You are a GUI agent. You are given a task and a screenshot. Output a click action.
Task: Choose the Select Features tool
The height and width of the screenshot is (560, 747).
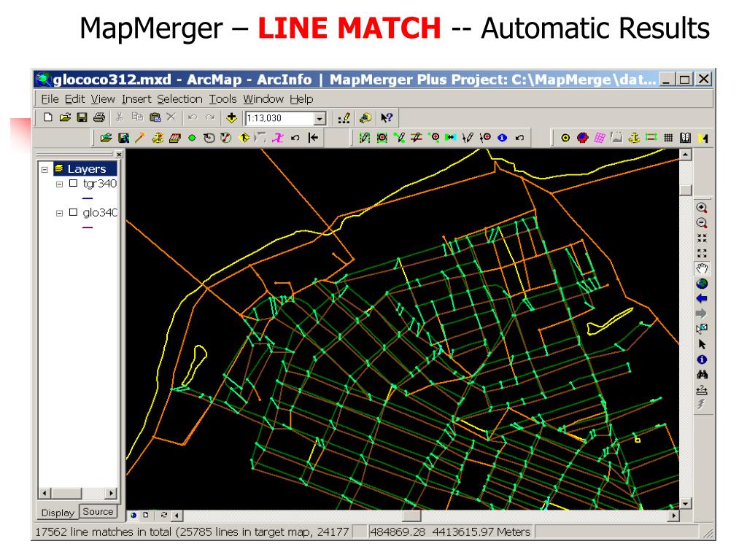(702, 329)
